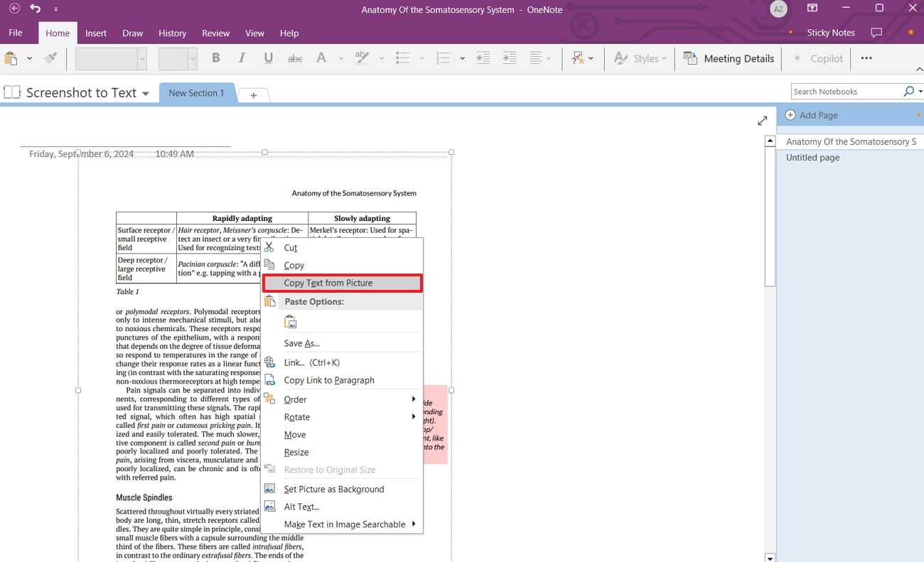Toggle Strikethrough formatting

tap(295, 59)
